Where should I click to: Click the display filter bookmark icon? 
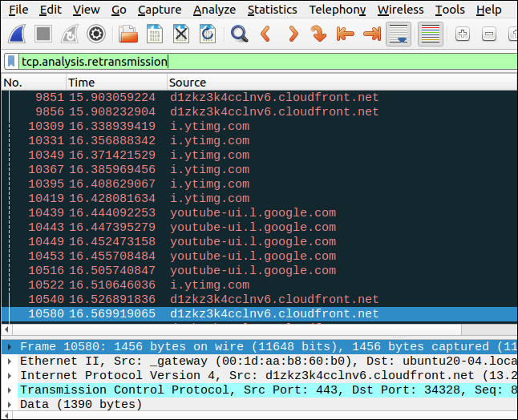11,62
